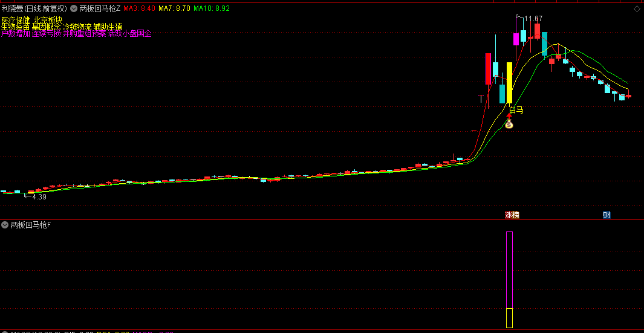Click the 财 financial report marker

point(607,215)
